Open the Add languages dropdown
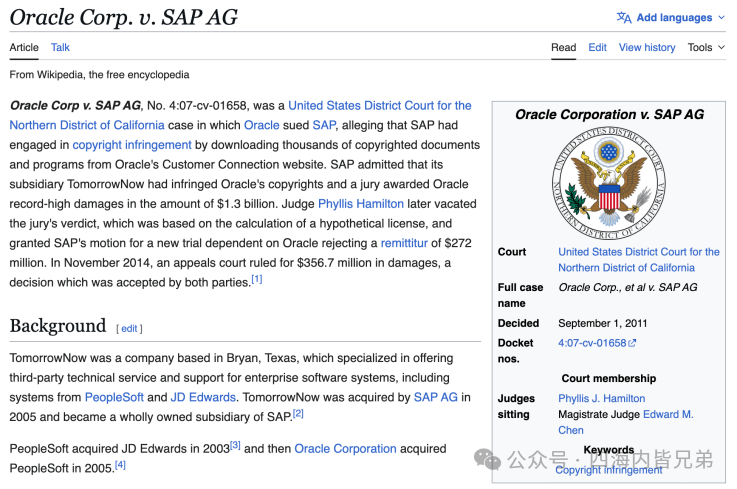This screenshot has width=737, height=489. tap(671, 18)
